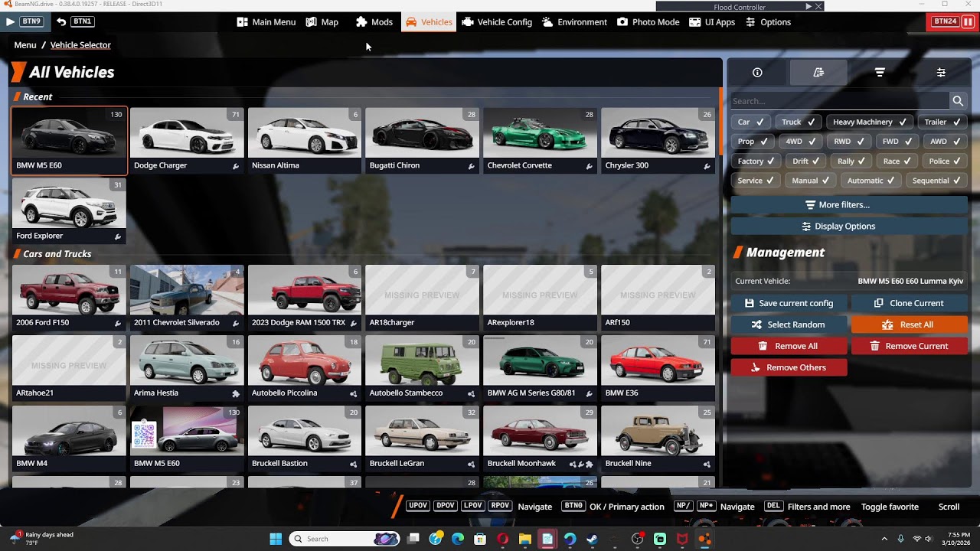Open Opera browser from the taskbar
Viewport: 980px width, 551px height.
502,539
